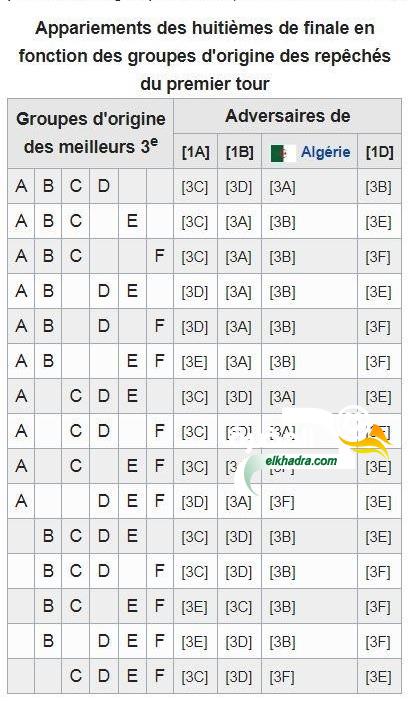The image size is (410, 701).
Task: Click letter F in the A B C F row
Action: pos(159,256)
